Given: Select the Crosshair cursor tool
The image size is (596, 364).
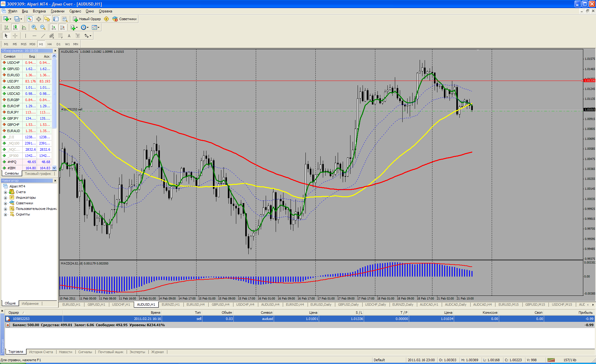Looking at the screenshot, I should click(15, 36).
